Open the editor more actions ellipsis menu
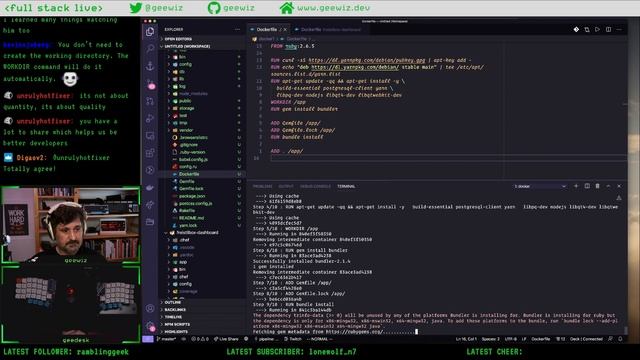 [619, 29]
